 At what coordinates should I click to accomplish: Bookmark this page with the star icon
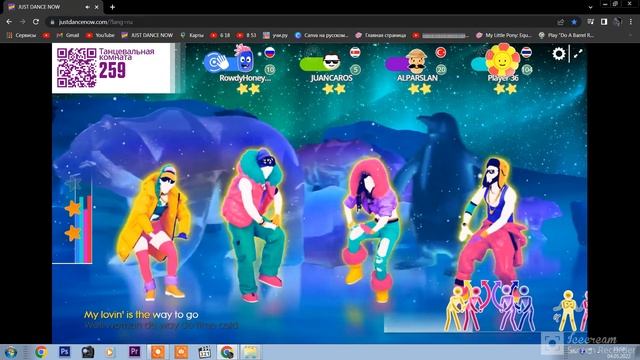(574, 22)
